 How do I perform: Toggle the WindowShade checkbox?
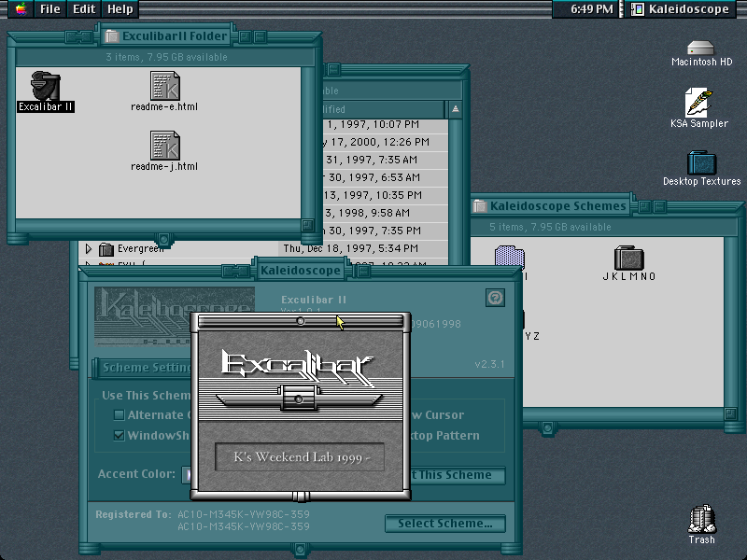point(120,435)
